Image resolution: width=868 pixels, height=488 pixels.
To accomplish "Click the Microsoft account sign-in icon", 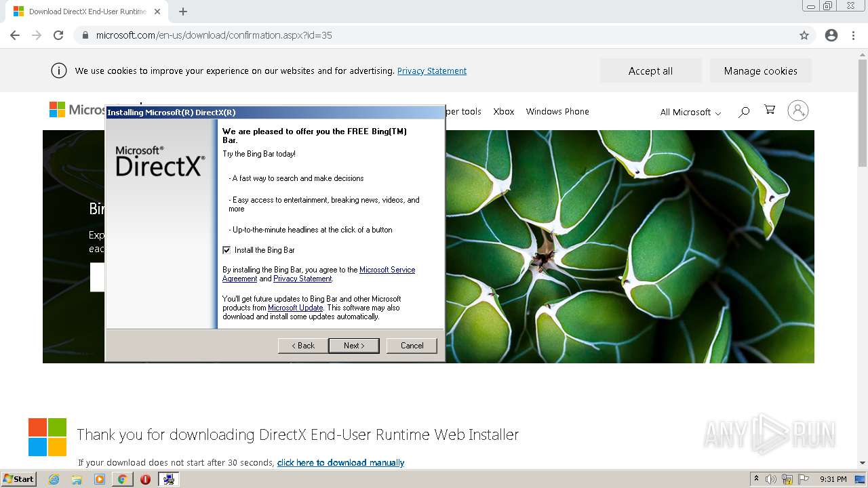I will [x=798, y=110].
